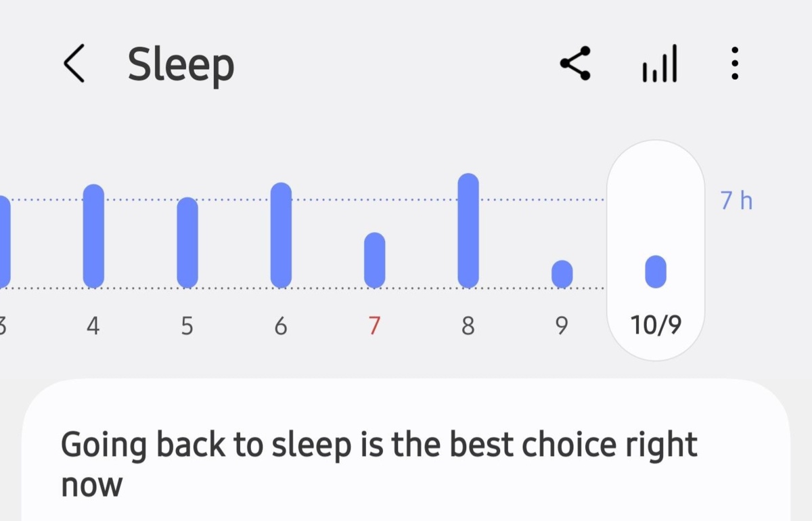Tap the red date label 7
The image size is (812, 521).
(374, 326)
